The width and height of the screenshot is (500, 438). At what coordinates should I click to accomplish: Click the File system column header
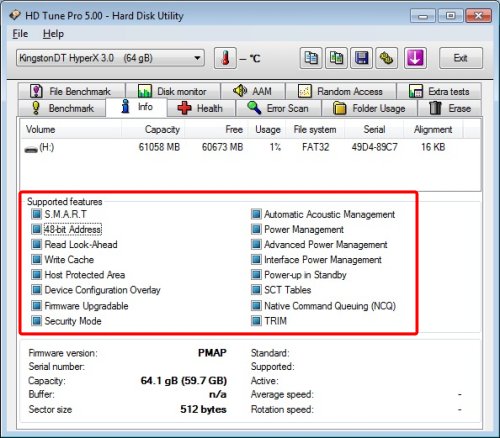[x=315, y=129]
